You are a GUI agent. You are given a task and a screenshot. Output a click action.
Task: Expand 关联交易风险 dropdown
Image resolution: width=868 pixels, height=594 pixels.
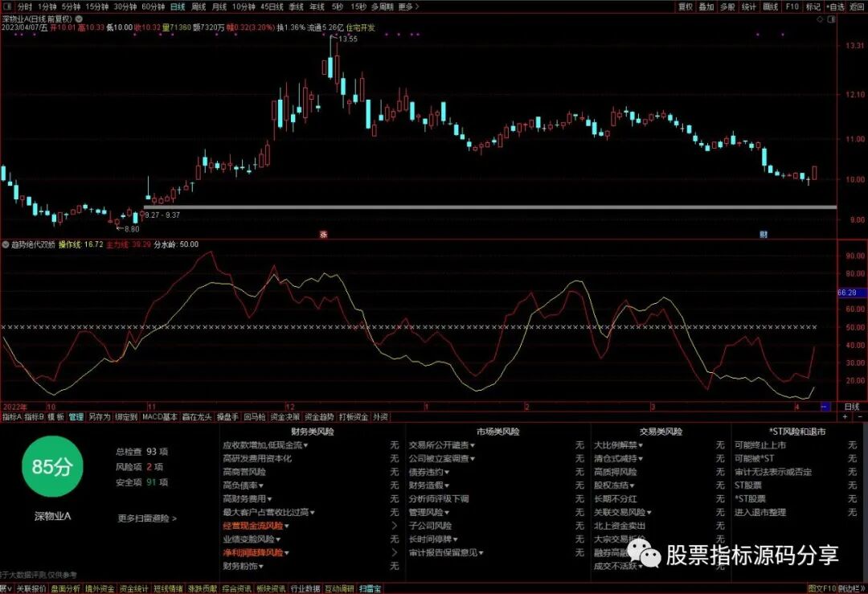[x=623, y=513]
